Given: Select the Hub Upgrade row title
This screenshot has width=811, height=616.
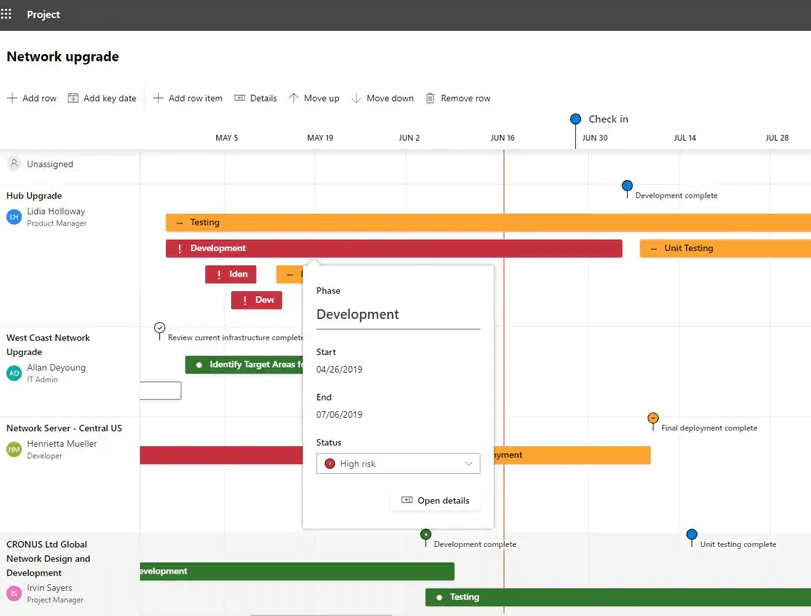Looking at the screenshot, I should click(x=34, y=196).
